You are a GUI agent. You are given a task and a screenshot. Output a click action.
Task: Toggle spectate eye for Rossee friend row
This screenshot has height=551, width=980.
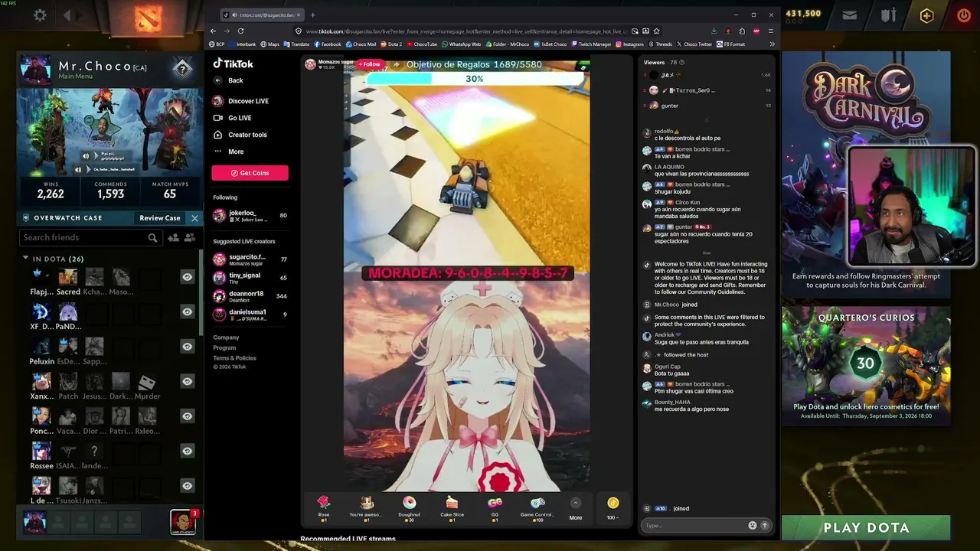(x=187, y=451)
